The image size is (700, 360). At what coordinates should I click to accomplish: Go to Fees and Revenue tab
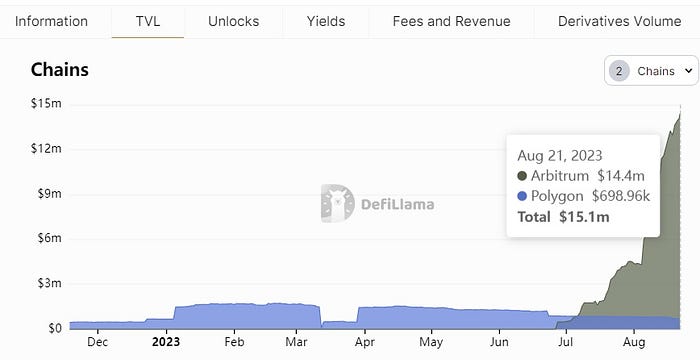tap(451, 21)
